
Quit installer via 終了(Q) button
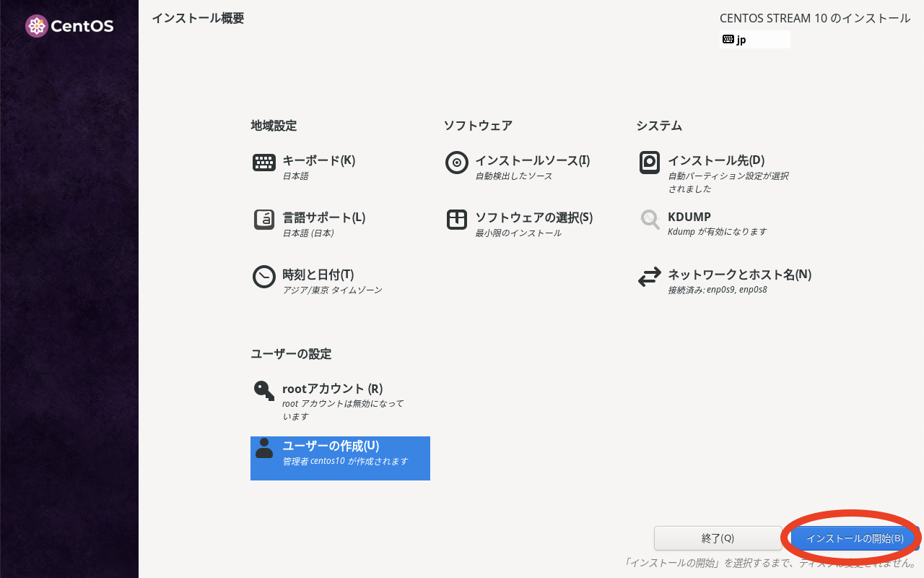[x=718, y=538]
